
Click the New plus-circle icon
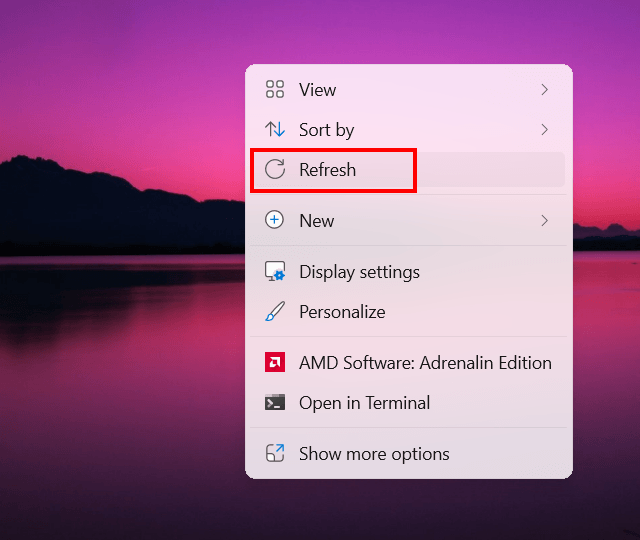[x=275, y=221]
